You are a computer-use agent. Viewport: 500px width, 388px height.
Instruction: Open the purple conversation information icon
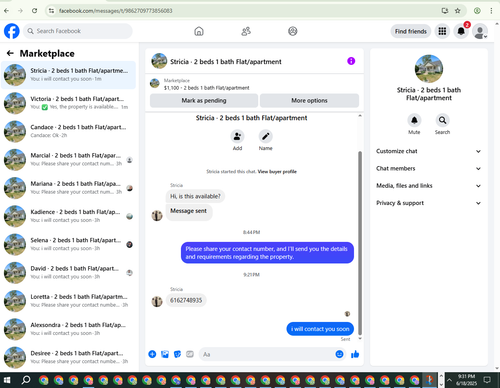coord(351,61)
